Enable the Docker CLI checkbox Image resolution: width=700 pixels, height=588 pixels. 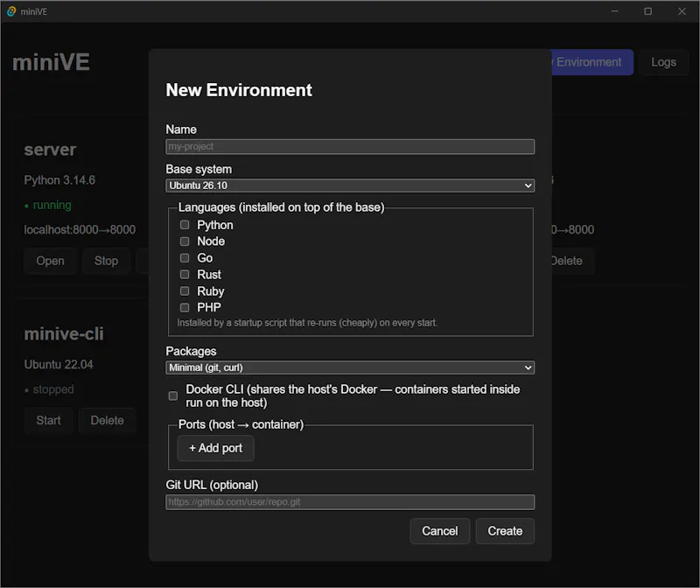[x=172, y=396]
